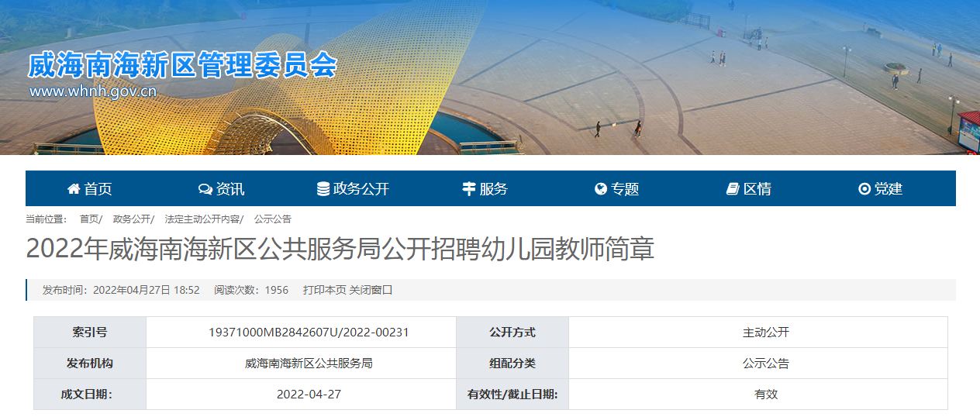Click the date cell 2022-04-27
Image resolution: width=980 pixels, height=417 pixels.
[x=301, y=394]
